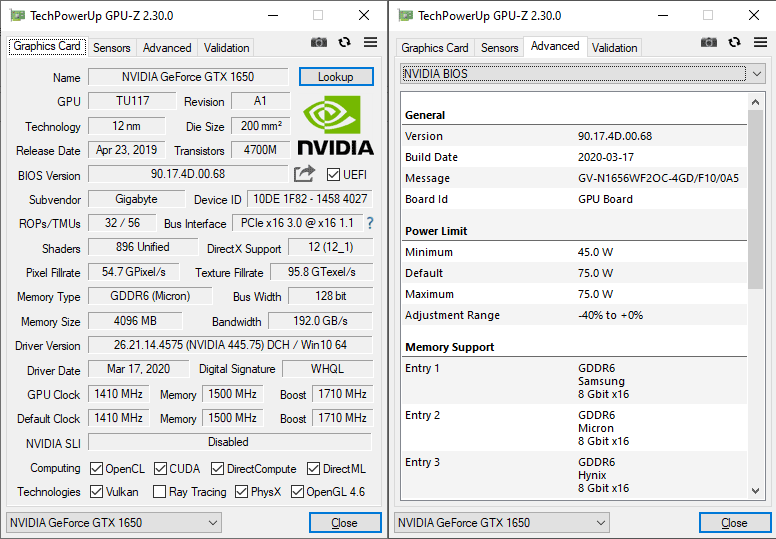This screenshot has width=776, height=539.
Task: Toggle the Ray Tracing checkbox
Action: click(x=159, y=491)
